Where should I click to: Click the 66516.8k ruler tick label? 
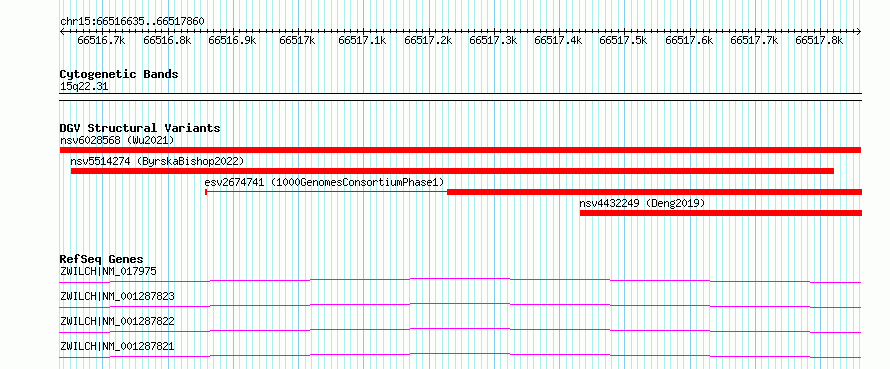click(167, 40)
